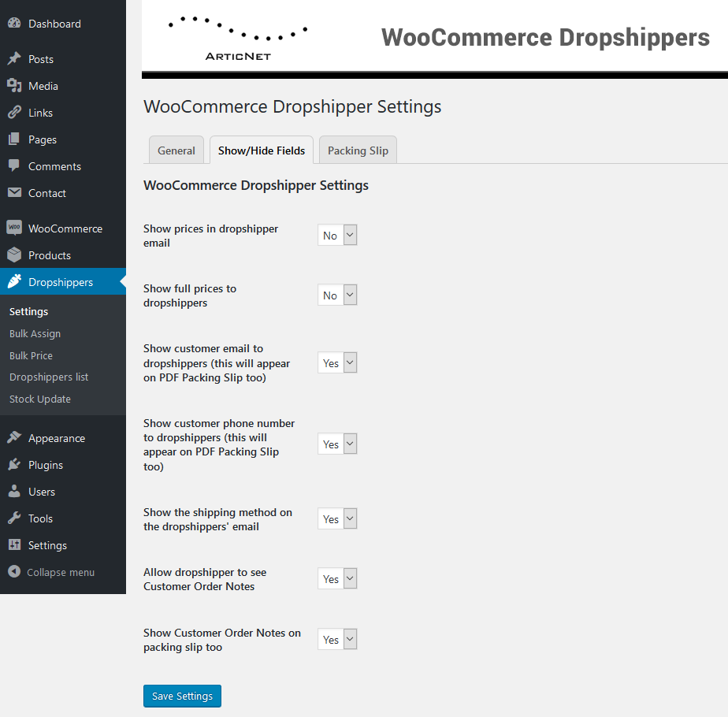The image size is (728, 717).
Task: Click the Comments speech bubble icon
Action: pos(14,165)
